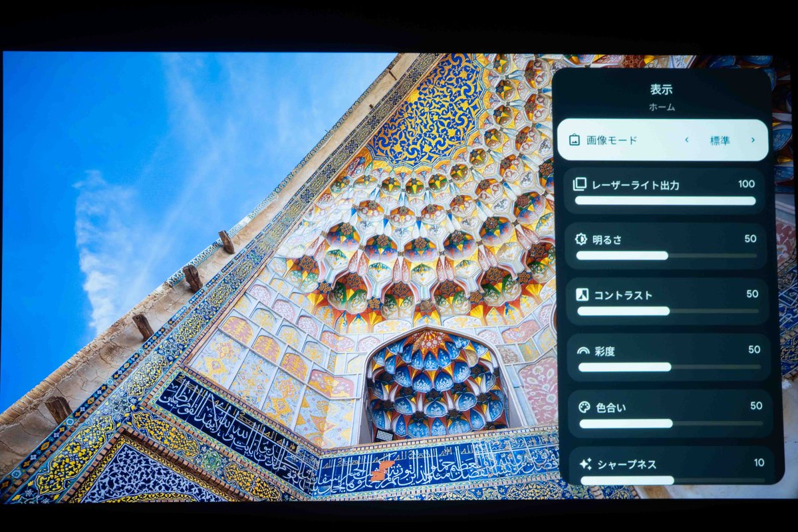Image resolution: width=798 pixels, height=532 pixels.
Task: Click the シャープネス sparkle icon
Action: pyautogui.click(x=585, y=464)
